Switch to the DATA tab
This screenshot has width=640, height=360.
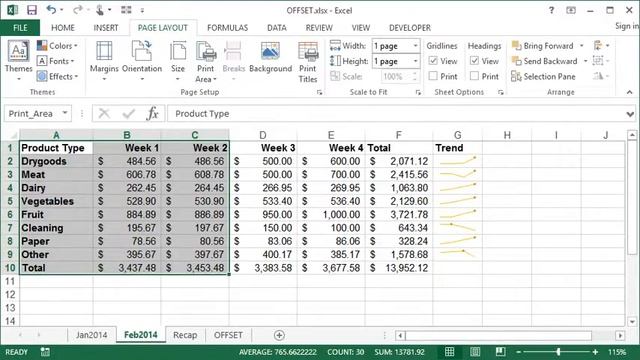[277, 28]
